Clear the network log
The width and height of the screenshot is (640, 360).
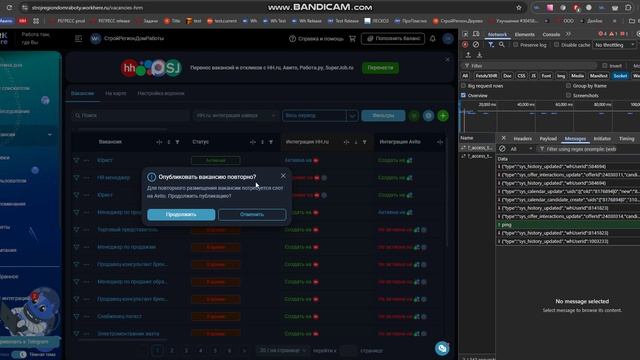[476, 44]
